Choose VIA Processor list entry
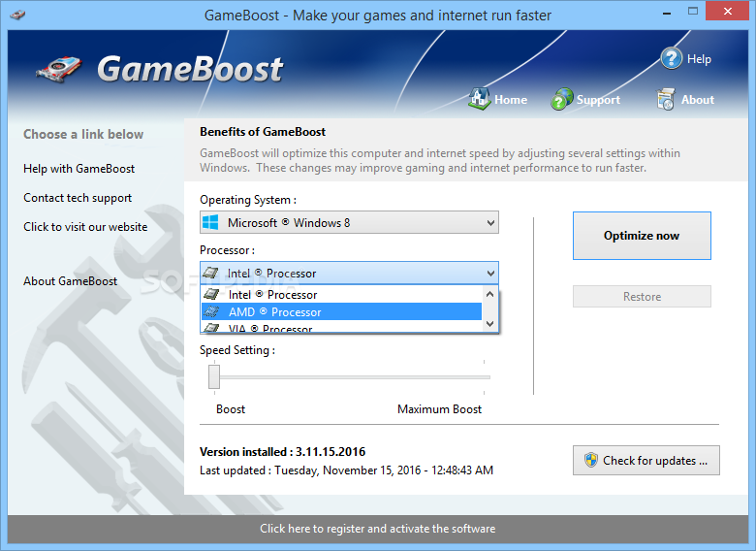Viewport: 756px width, 551px height. point(341,327)
